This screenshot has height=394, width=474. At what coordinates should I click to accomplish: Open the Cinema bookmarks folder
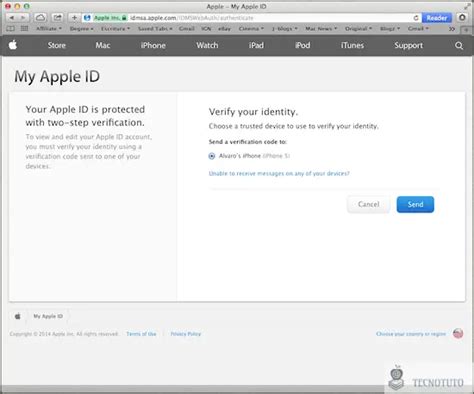click(251, 29)
